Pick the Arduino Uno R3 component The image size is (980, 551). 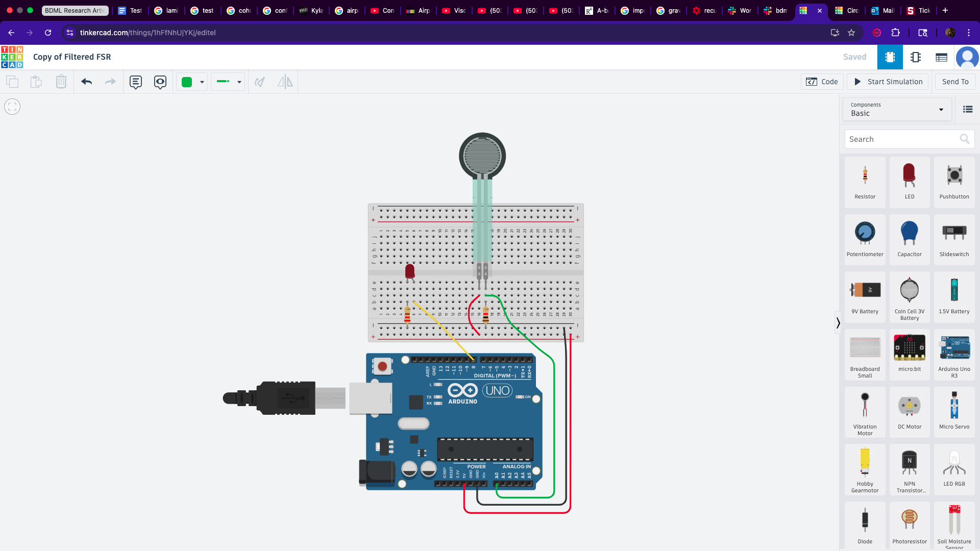coord(954,353)
